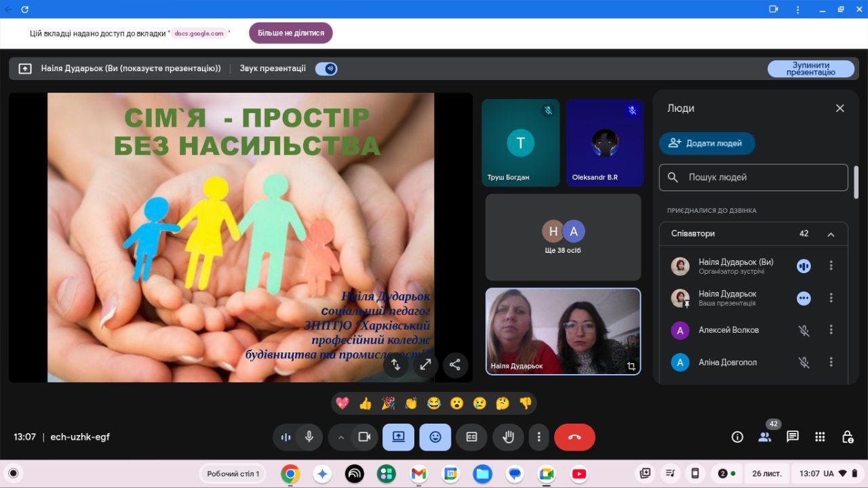The image size is (868, 488).
Task: Open the activities grid icon
Action: [x=820, y=437]
